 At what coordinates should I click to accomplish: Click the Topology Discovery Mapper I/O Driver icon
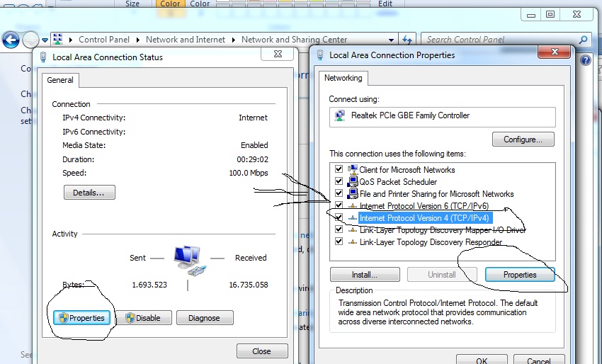pos(353,230)
